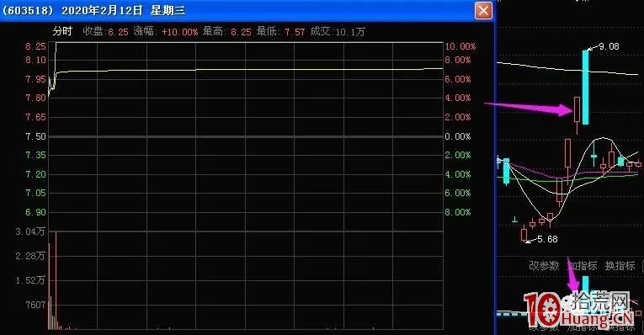This screenshot has height=335, width=644.
Task: Click the 7.65 price axis label
Action: [35, 117]
